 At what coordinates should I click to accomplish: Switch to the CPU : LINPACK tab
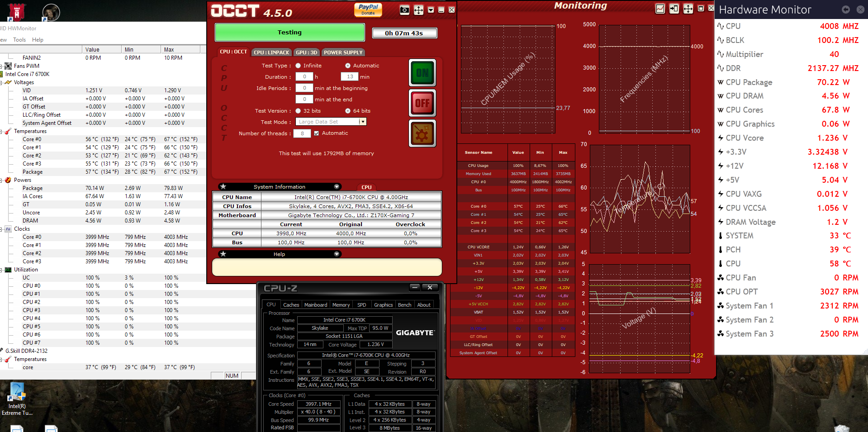point(271,52)
